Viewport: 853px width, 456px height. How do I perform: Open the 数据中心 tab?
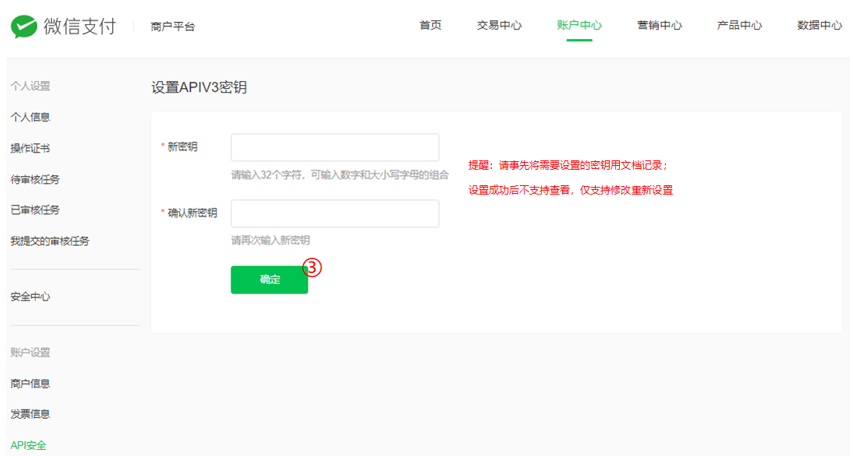[x=819, y=26]
